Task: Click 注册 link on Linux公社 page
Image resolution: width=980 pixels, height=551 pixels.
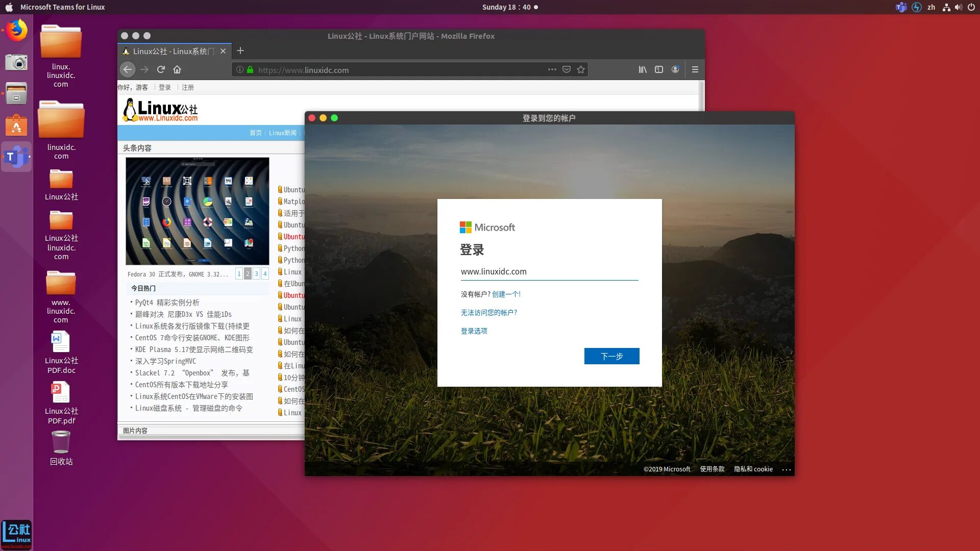Action: click(x=188, y=87)
